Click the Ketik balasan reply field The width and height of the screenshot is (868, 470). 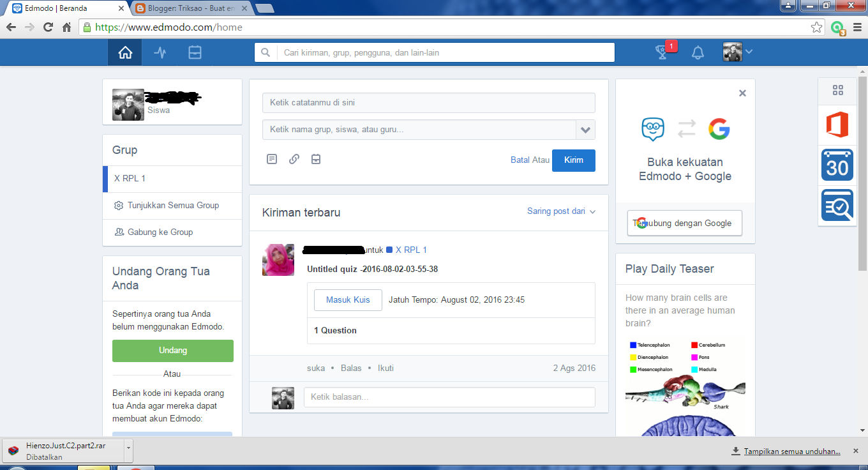click(449, 397)
